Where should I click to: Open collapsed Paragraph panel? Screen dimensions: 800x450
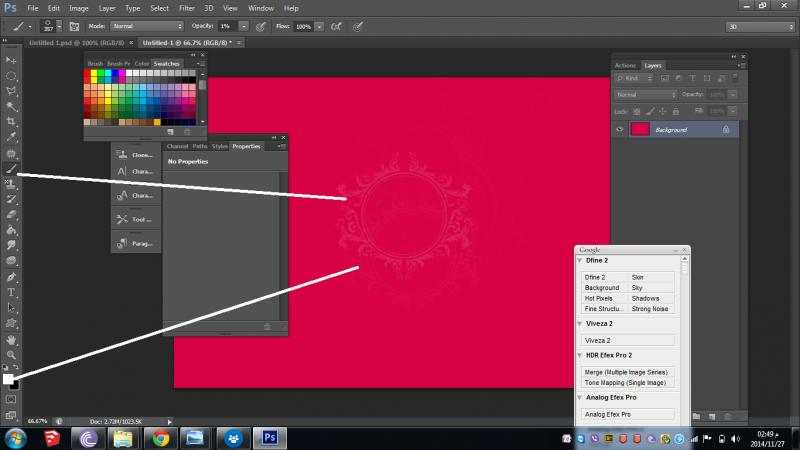(135, 243)
